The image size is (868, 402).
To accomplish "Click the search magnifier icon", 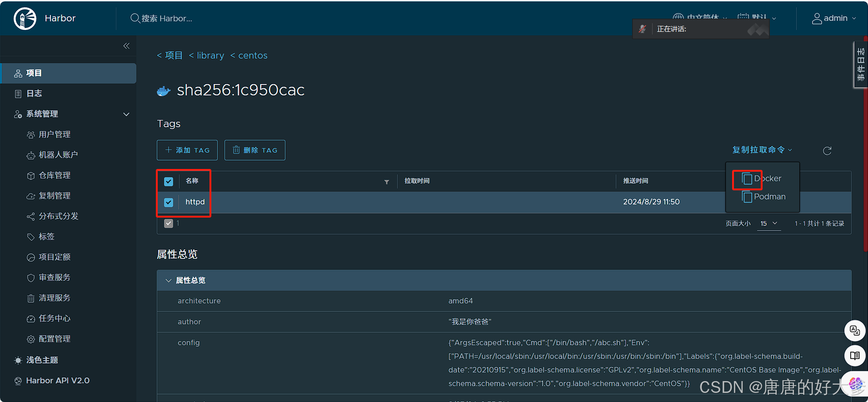I will (x=135, y=18).
